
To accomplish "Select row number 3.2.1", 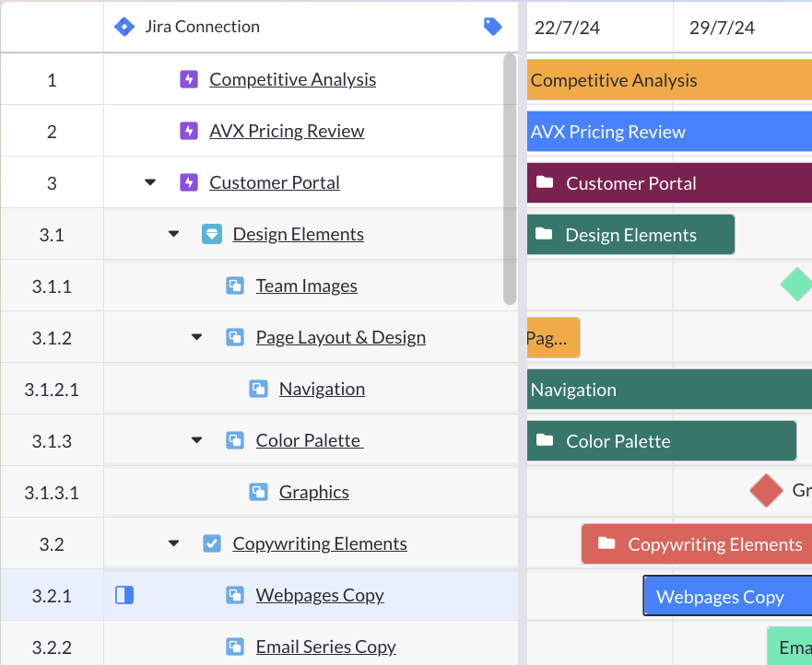I will [52, 596].
